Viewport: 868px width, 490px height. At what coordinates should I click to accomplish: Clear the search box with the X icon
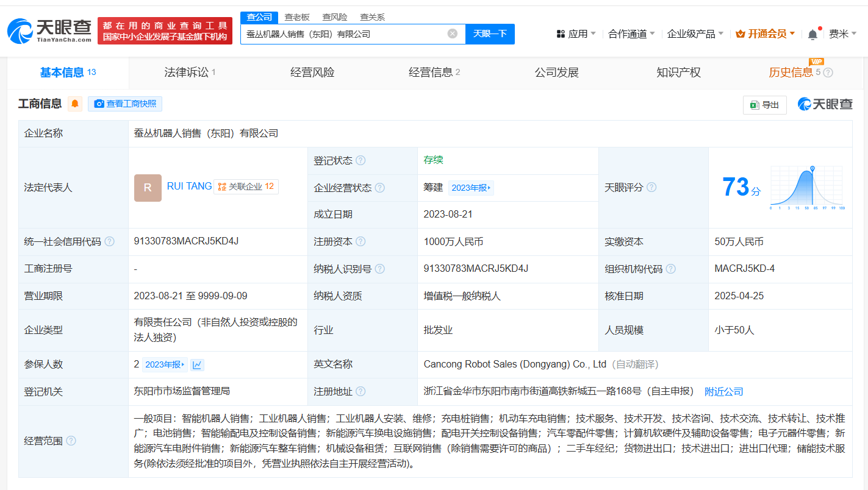452,34
